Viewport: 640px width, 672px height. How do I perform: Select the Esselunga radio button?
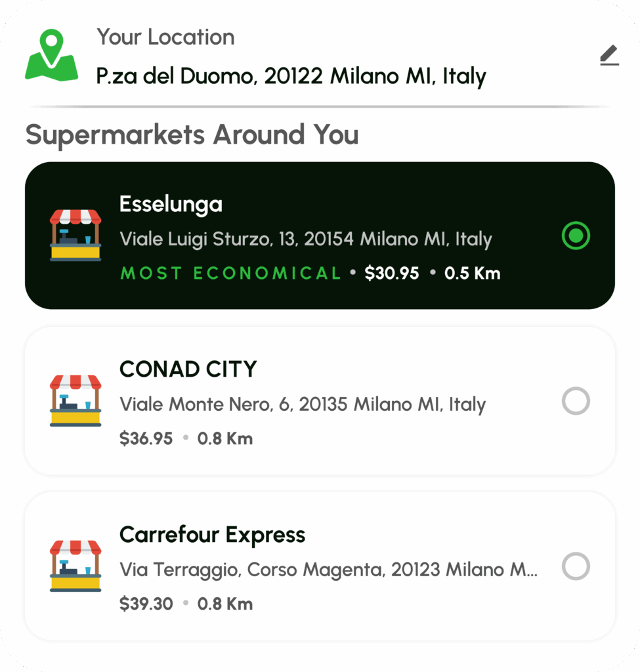(x=576, y=236)
